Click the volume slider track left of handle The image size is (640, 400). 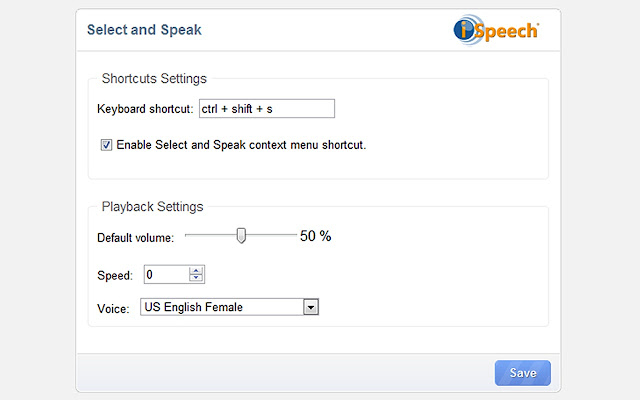point(210,236)
